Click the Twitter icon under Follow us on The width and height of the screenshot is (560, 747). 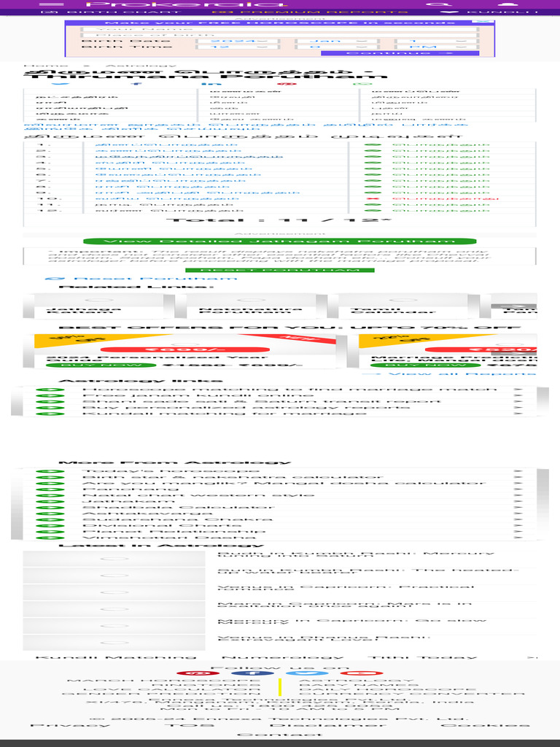pyautogui.click(x=307, y=673)
